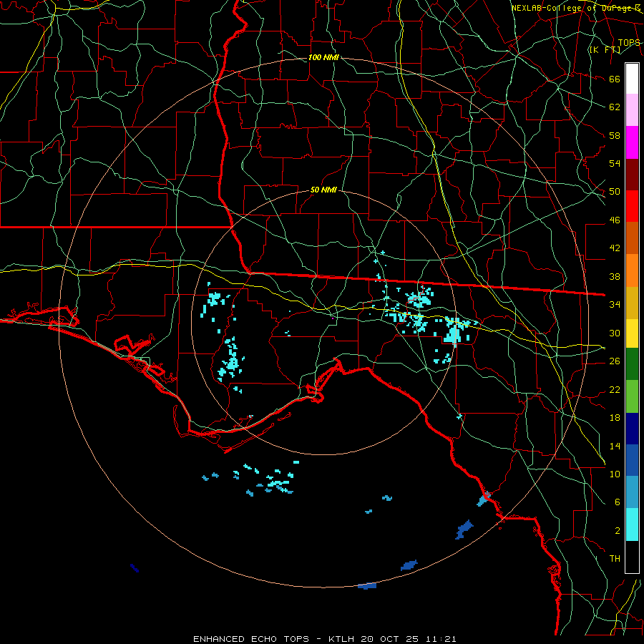
Task: Click the legend value '66'
Action: 615,79
